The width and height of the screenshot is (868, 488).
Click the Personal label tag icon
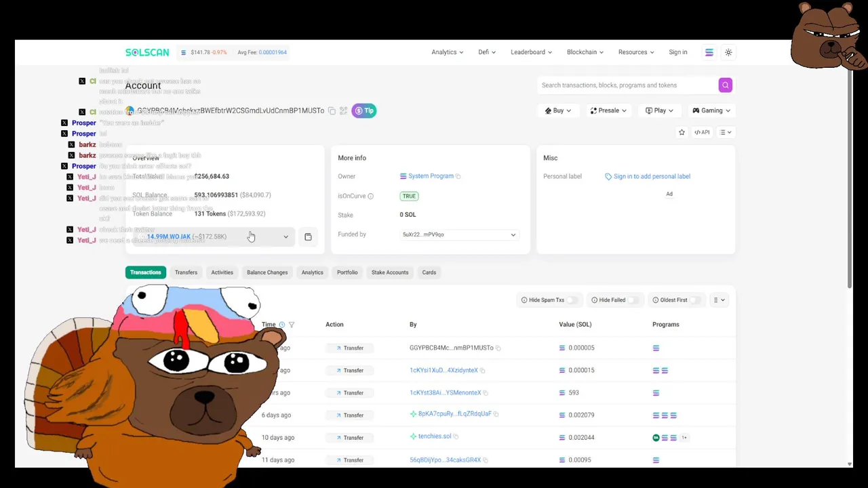[608, 176]
